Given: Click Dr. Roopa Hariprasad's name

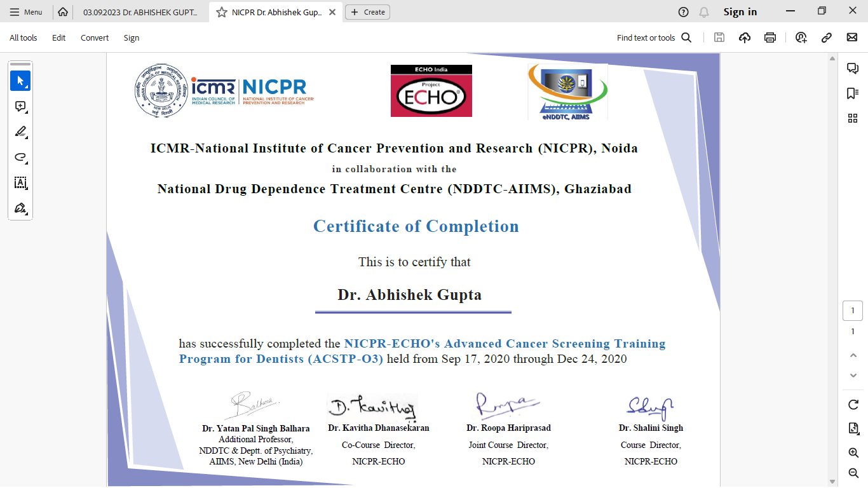Looking at the screenshot, I should [x=508, y=428].
